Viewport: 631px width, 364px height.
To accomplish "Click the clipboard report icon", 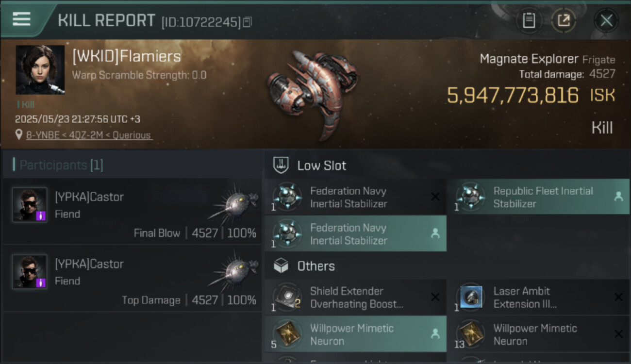I will (x=529, y=20).
